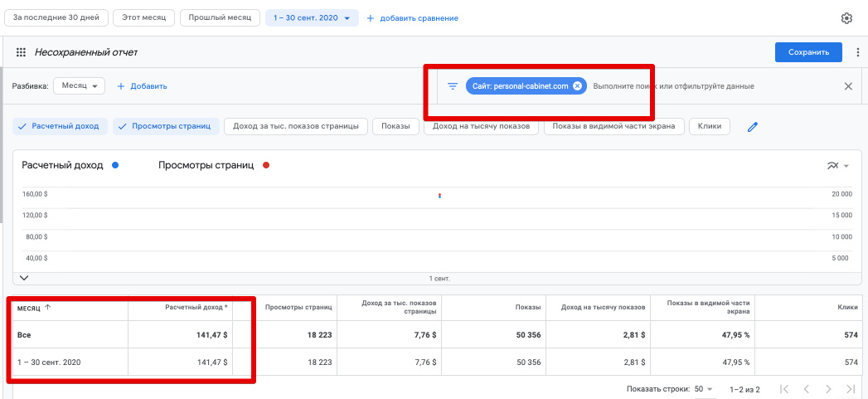Toggle the Просмотры страниц metric chip
Image resolution: width=868 pixels, height=399 pixels.
point(166,126)
